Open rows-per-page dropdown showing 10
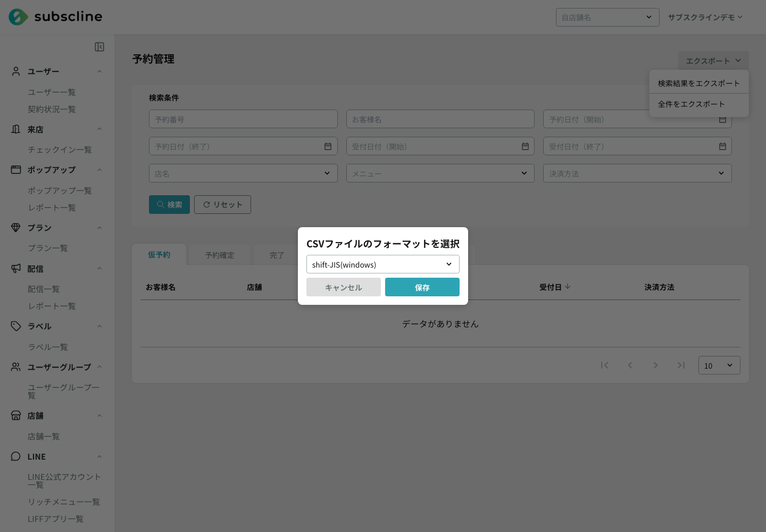The image size is (766, 532). tap(719, 365)
